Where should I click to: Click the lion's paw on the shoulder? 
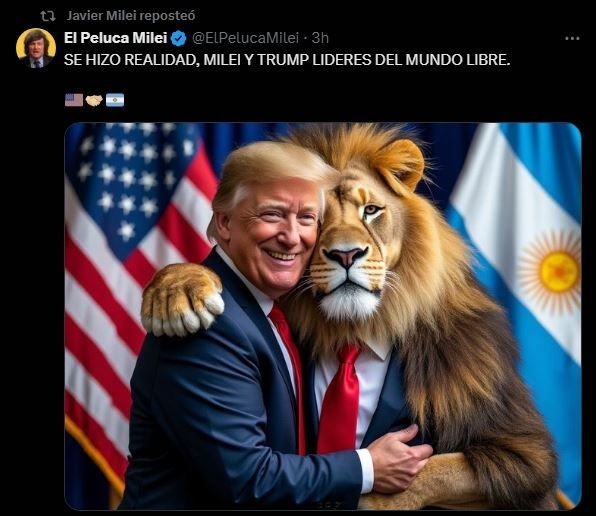coord(182,300)
